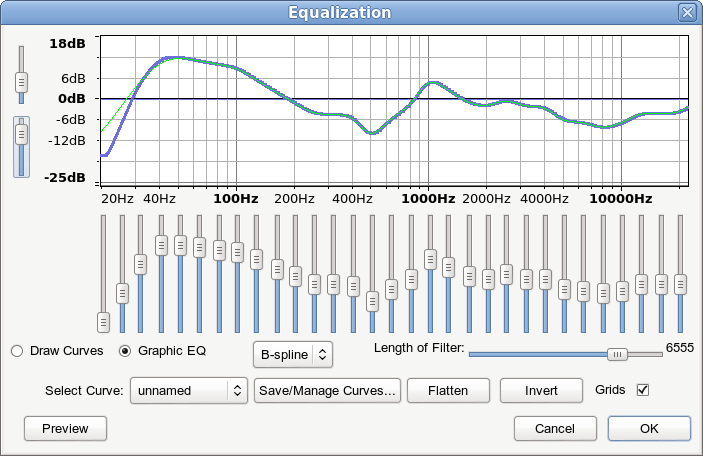Click the Flatten button
Image resolution: width=703 pixels, height=456 pixels.
tap(448, 391)
